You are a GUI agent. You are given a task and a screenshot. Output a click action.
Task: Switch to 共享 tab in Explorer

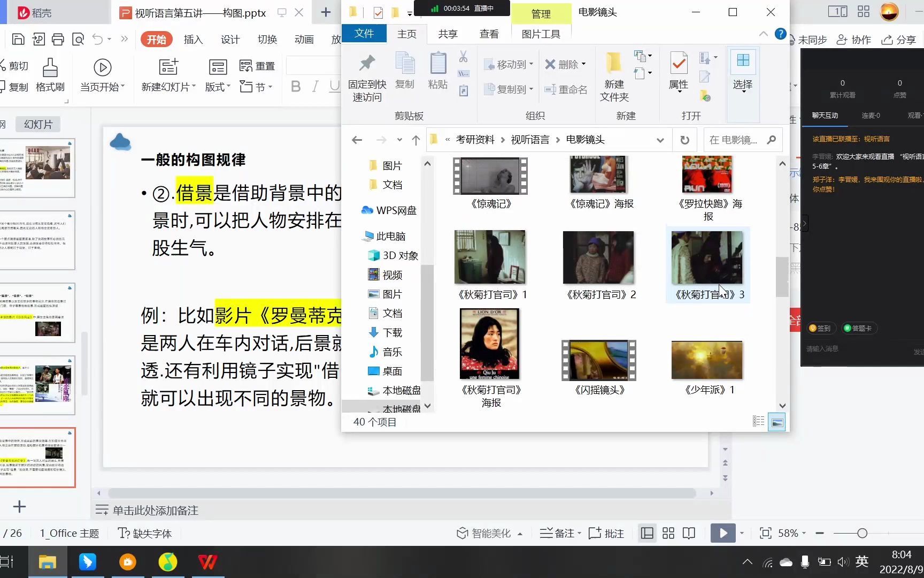(x=448, y=34)
